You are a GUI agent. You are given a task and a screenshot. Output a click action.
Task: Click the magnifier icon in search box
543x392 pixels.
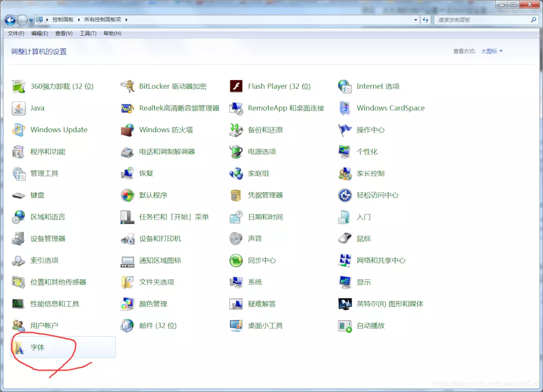click(x=533, y=20)
